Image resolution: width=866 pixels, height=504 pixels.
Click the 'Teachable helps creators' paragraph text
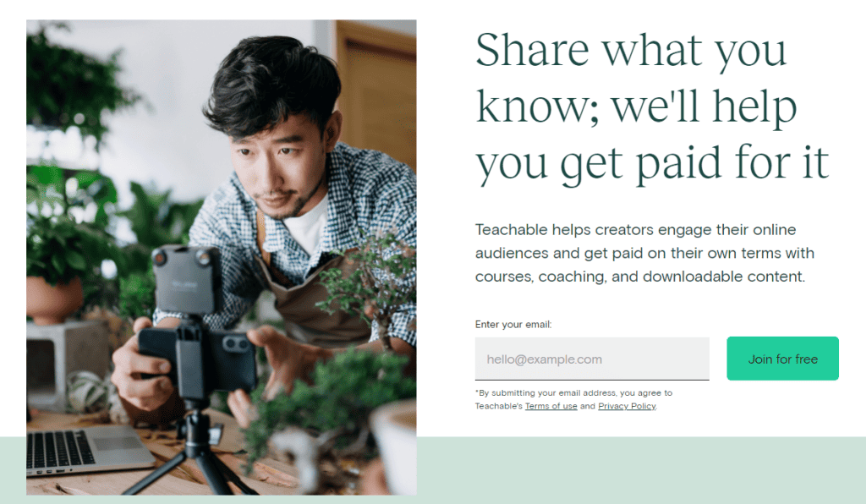click(644, 253)
